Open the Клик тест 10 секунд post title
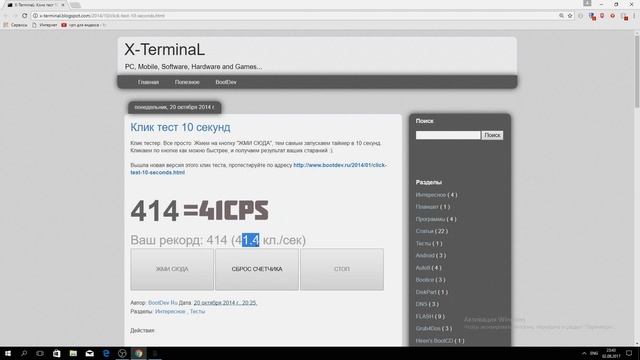 point(180,127)
